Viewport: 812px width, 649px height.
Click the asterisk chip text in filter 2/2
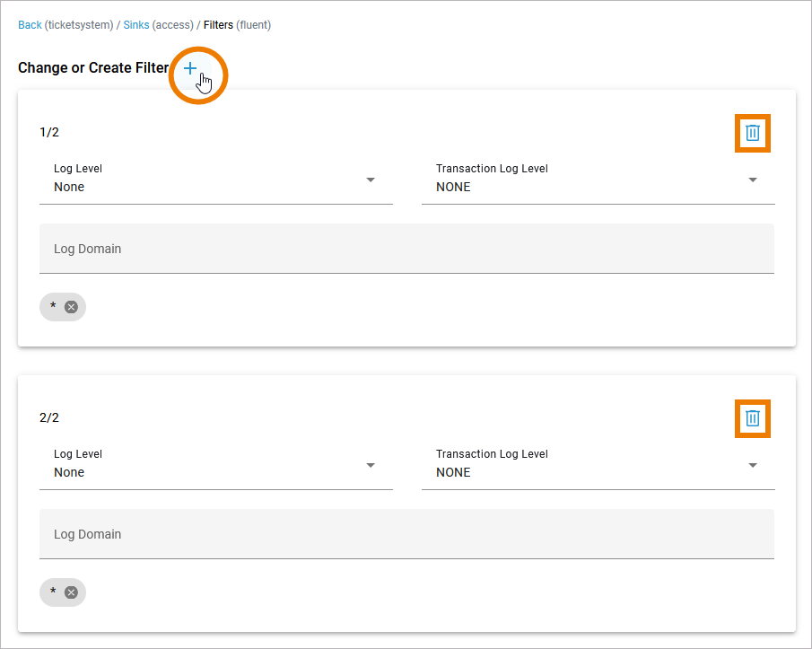pyautogui.click(x=53, y=592)
